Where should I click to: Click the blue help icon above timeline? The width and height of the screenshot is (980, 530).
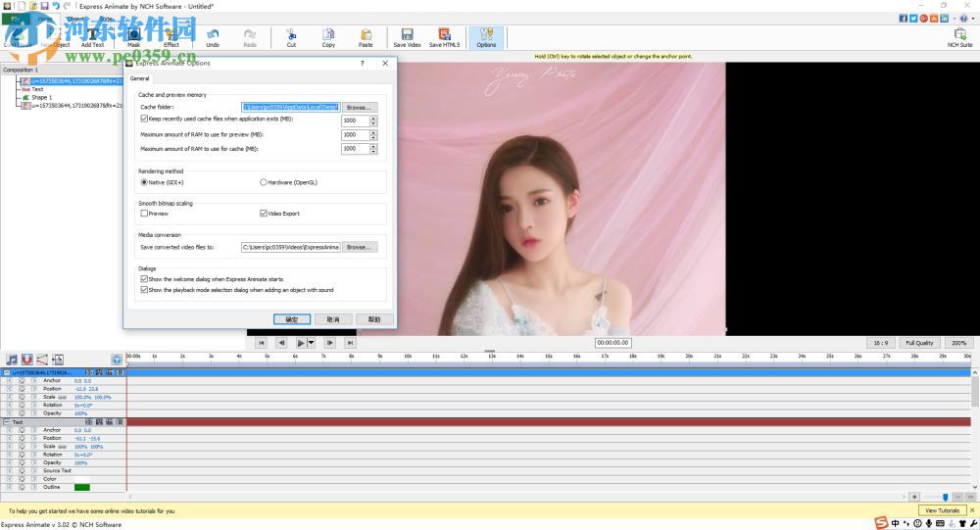[x=117, y=360]
